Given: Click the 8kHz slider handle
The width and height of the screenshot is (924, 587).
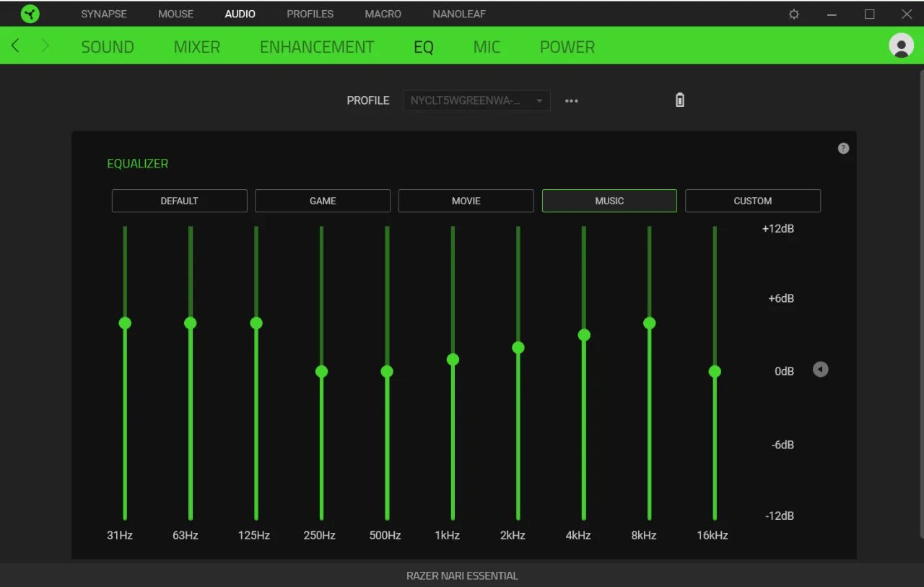Looking at the screenshot, I should (650, 323).
